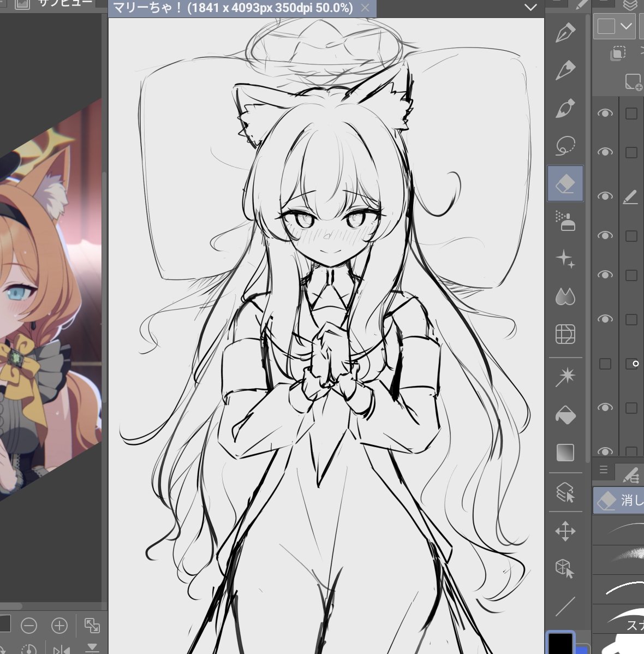Zoom out the sub view image

(x=29, y=626)
